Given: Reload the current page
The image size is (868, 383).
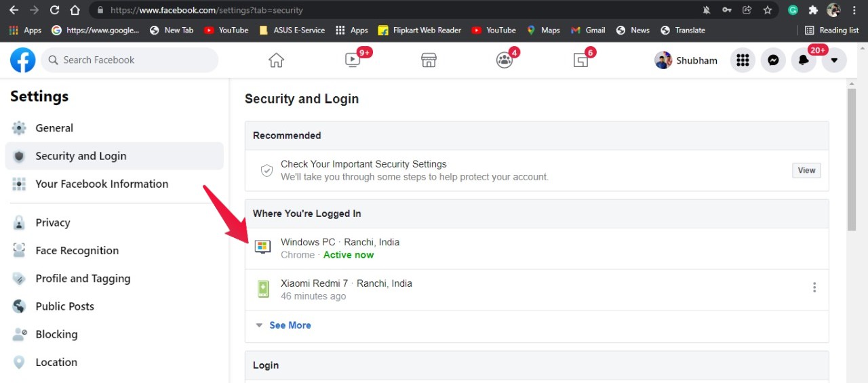Looking at the screenshot, I should [55, 10].
